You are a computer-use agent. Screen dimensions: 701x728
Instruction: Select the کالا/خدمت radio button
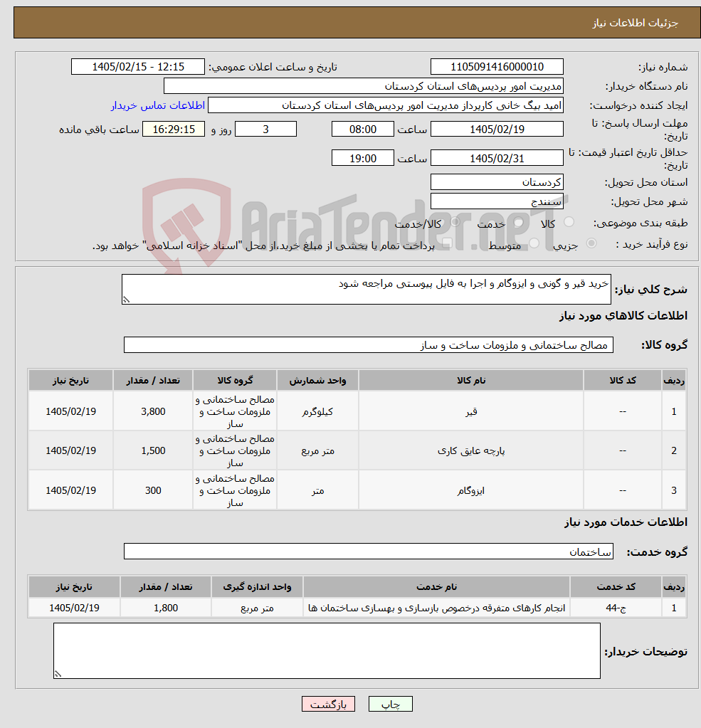455,223
